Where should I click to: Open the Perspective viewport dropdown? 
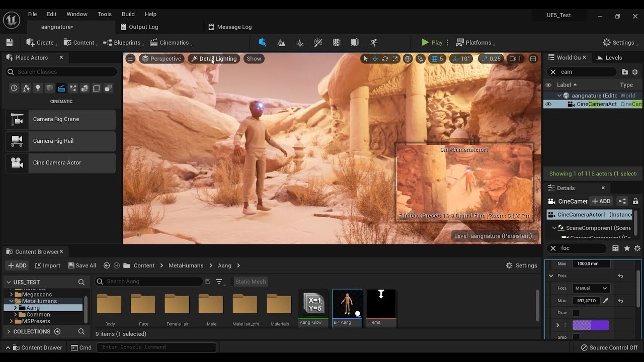coord(162,59)
